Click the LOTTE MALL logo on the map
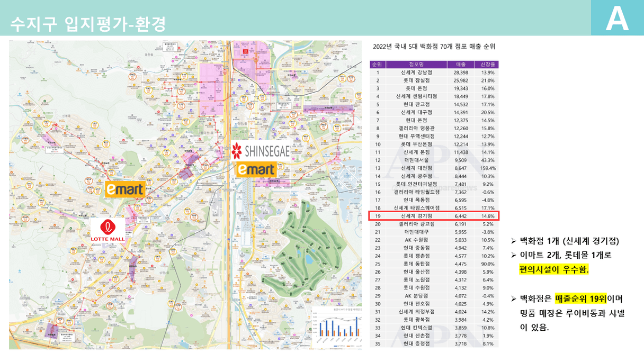Viewport: 644px width, 362px height. tap(107, 231)
